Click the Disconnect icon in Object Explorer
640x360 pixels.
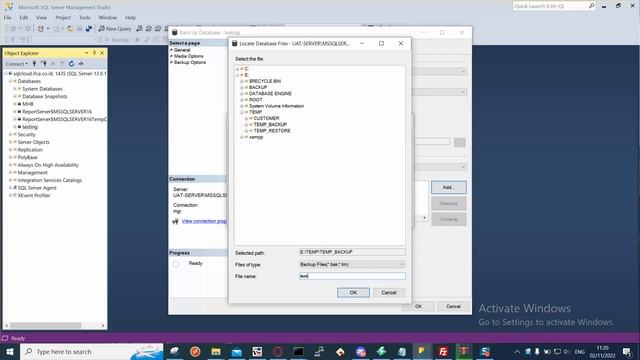[44, 64]
